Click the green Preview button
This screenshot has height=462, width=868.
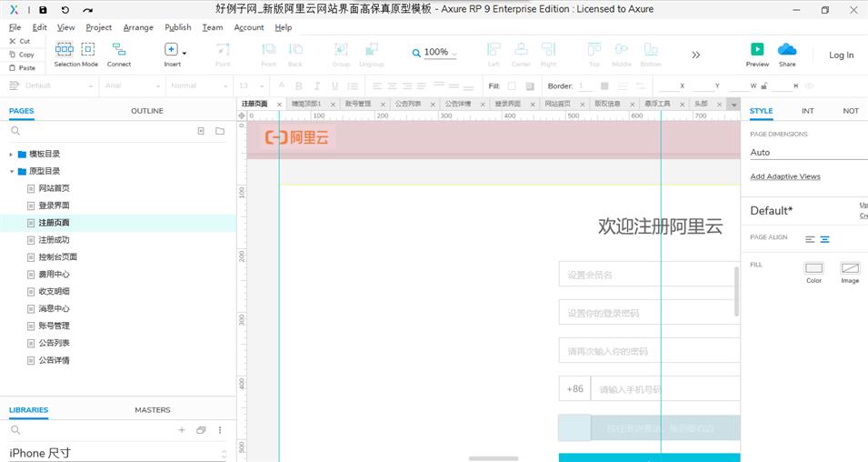click(757, 49)
